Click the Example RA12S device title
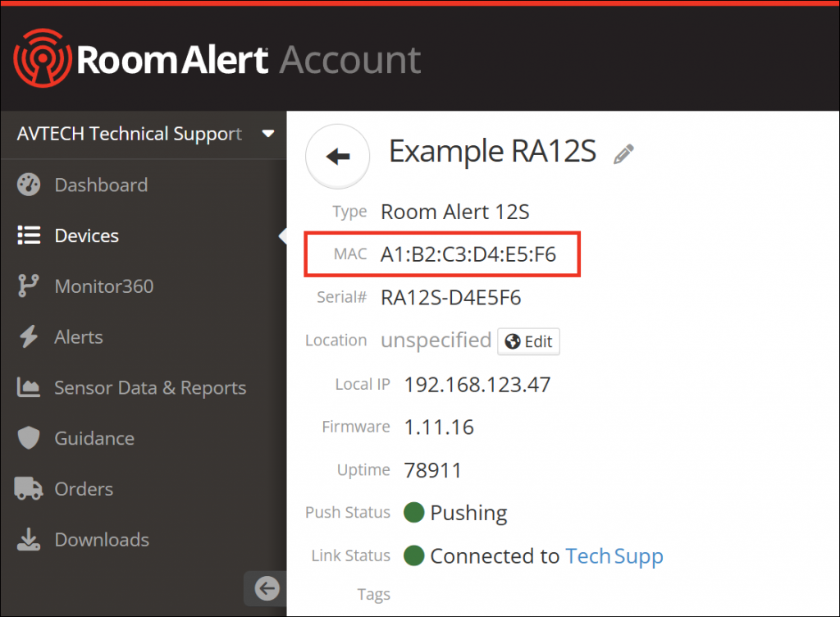Viewport: 840px width, 617px height. tap(492, 152)
